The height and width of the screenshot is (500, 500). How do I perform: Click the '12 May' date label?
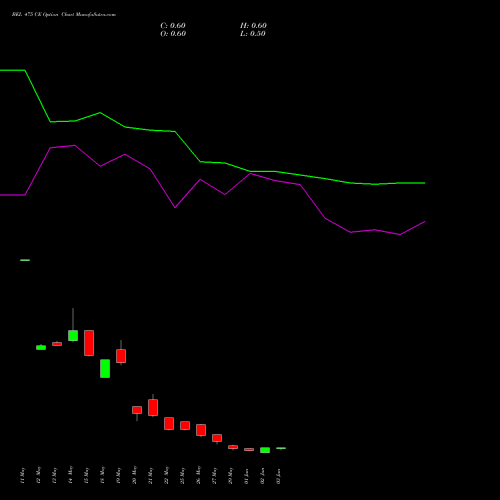click(x=38, y=475)
